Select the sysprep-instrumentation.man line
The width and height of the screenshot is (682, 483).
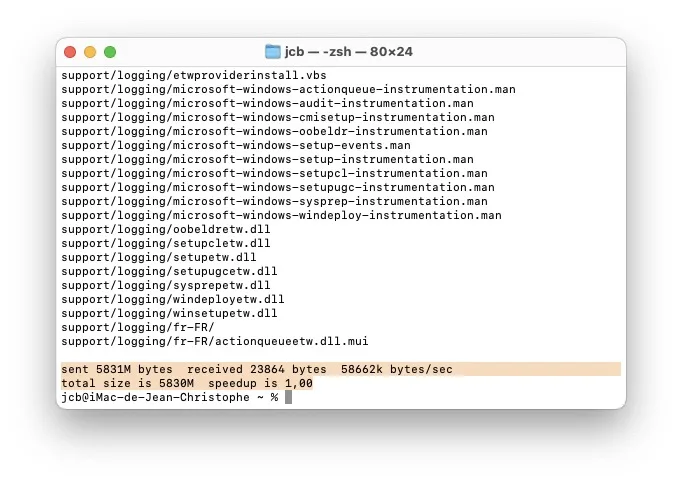tap(274, 201)
